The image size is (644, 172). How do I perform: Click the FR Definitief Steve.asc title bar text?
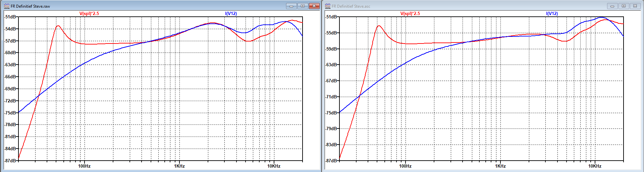[x=351, y=6]
